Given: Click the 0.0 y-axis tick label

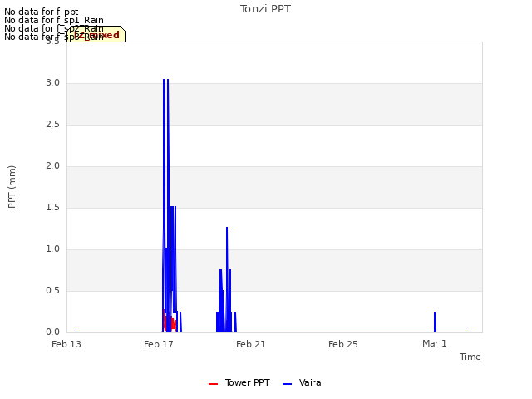Looking at the screenshot, I should pyautogui.click(x=52, y=332).
